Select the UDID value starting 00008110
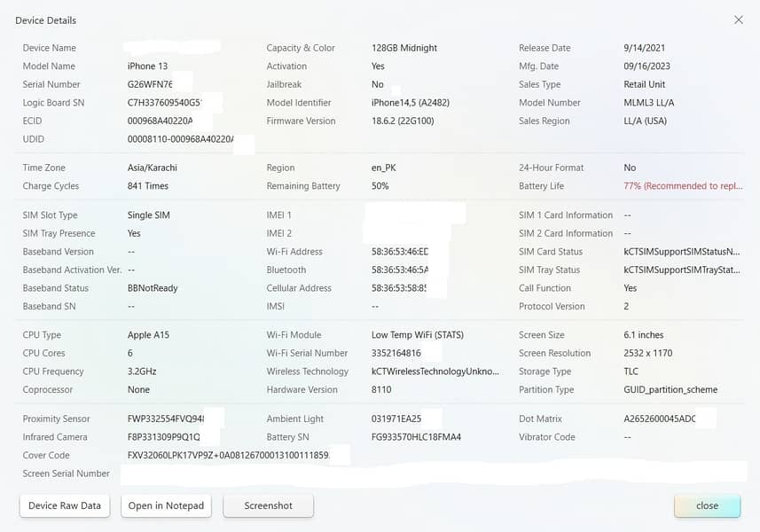 click(x=180, y=139)
